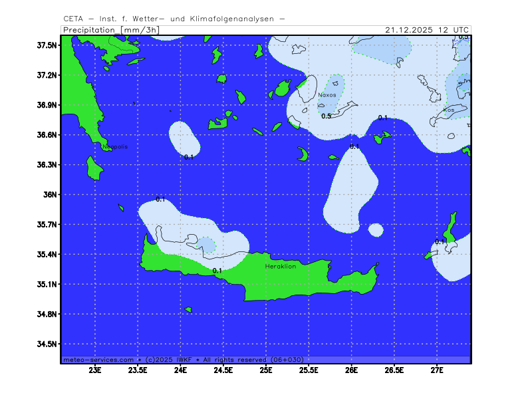The image size is (532, 399).
Task: Select the 25E longitude axis label
Action: pos(266,370)
